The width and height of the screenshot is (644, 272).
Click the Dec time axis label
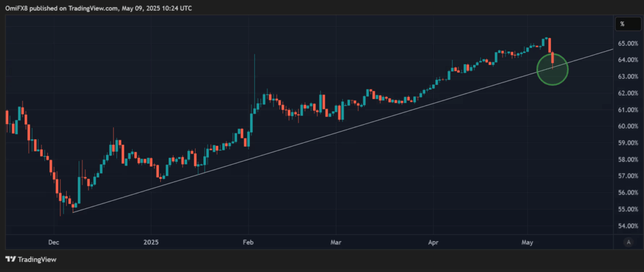[54, 242]
